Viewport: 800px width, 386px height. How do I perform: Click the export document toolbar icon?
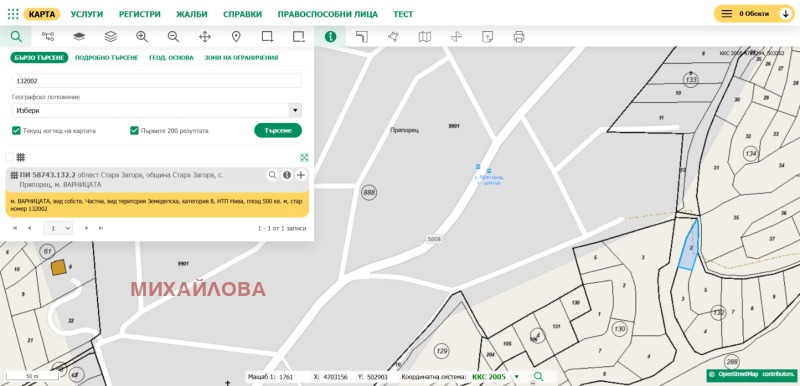click(x=488, y=37)
